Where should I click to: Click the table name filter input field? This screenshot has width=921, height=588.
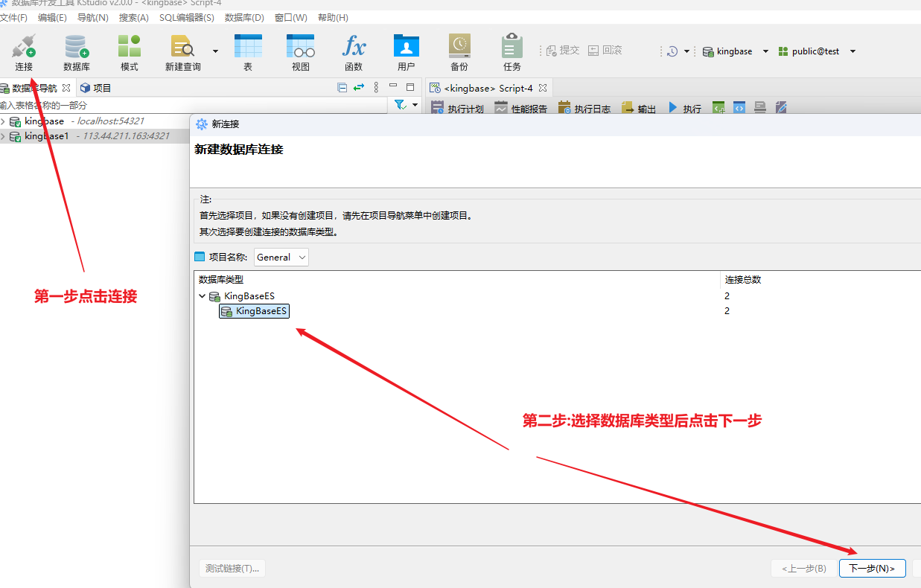[x=194, y=106]
